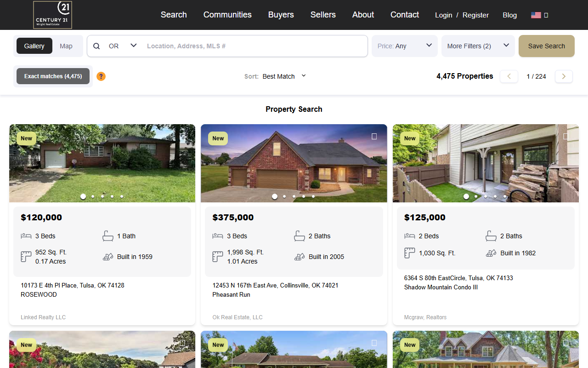Select last photo dot on $375,000 listing
The height and width of the screenshot is (368, 588).
click(x=313, y=196)
